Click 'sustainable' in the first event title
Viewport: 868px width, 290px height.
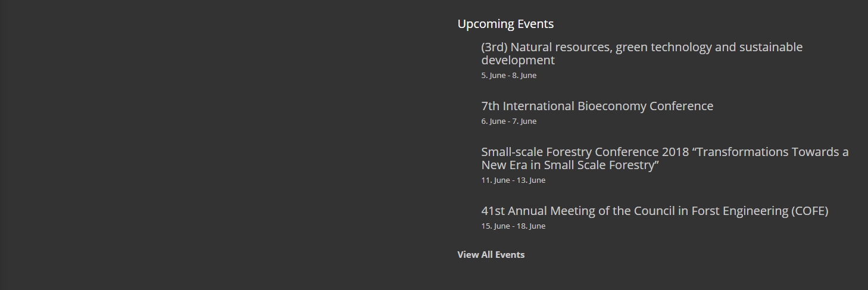771,47
